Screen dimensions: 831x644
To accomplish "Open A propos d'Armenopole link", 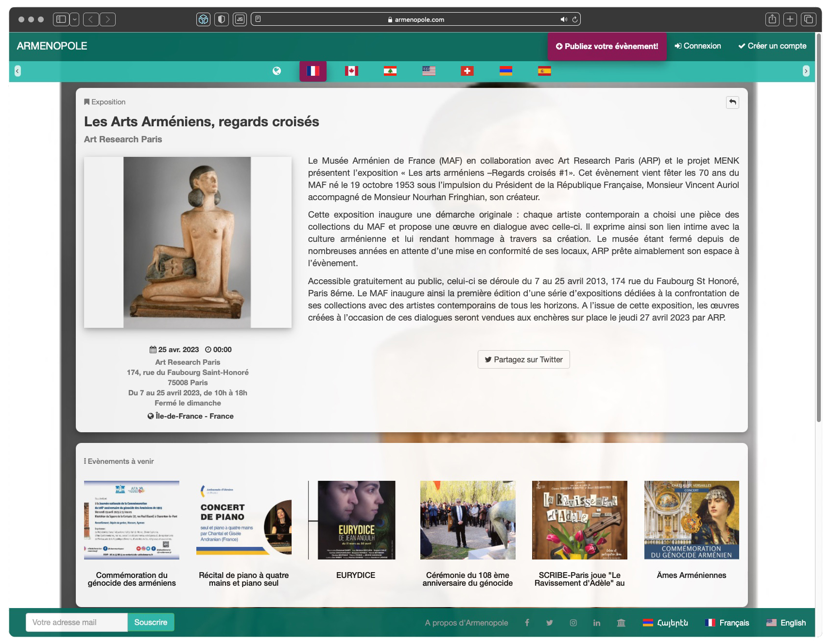I will (467, 623).
